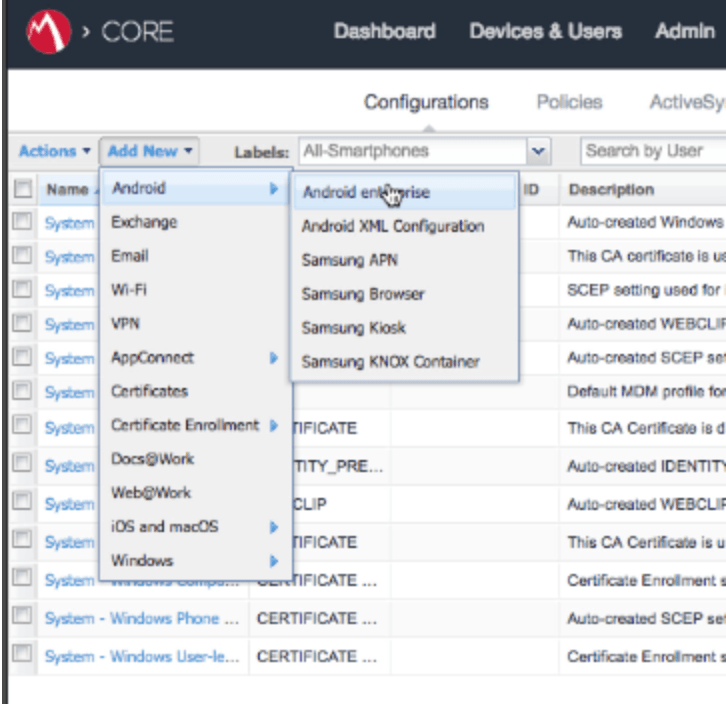Check the Default MDM profile row checkbox
The width and height of the screenshot is (726, 704).
22,391
